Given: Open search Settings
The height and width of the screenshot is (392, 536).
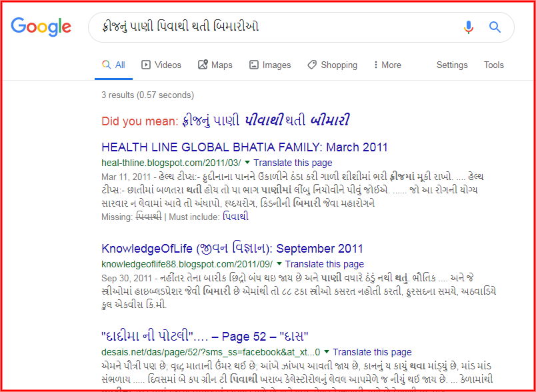Looking at the screenshot, I should click(x=452, y=65).
